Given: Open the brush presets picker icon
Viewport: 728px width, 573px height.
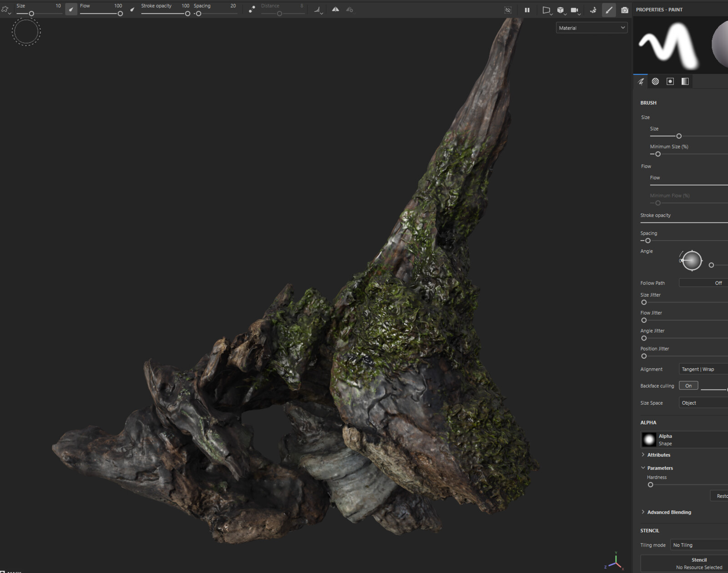Looking at the screenshot, I should coord(5,10).
